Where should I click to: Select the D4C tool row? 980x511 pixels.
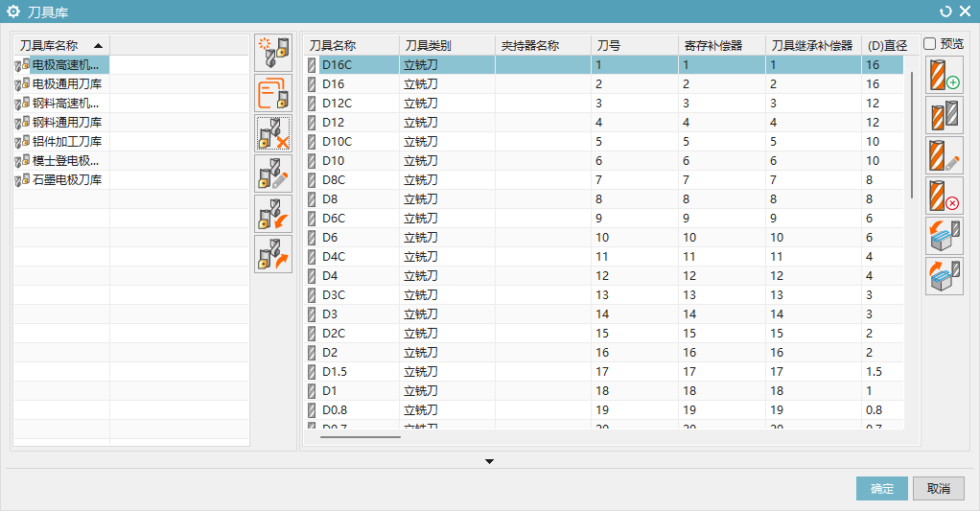604,257
